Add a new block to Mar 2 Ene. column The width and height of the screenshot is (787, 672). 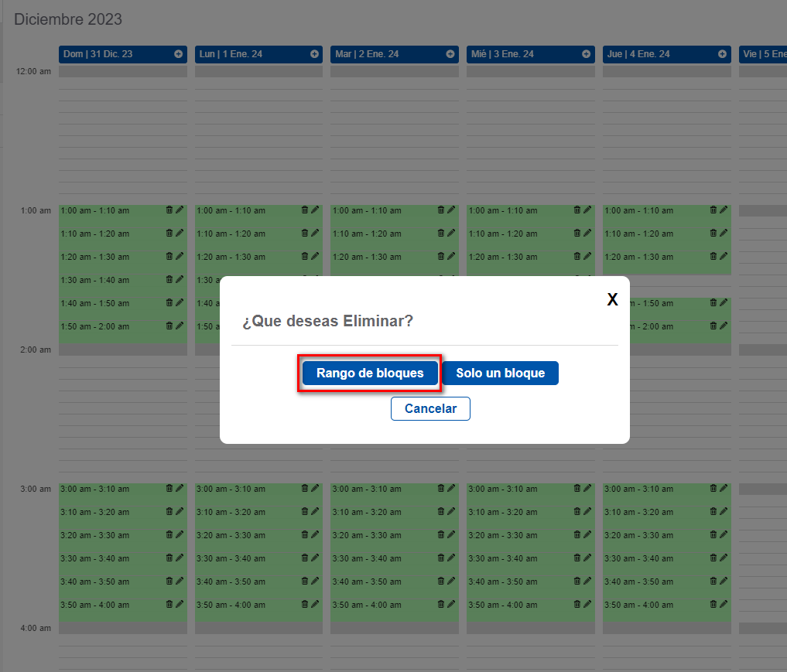click(450, 54)
